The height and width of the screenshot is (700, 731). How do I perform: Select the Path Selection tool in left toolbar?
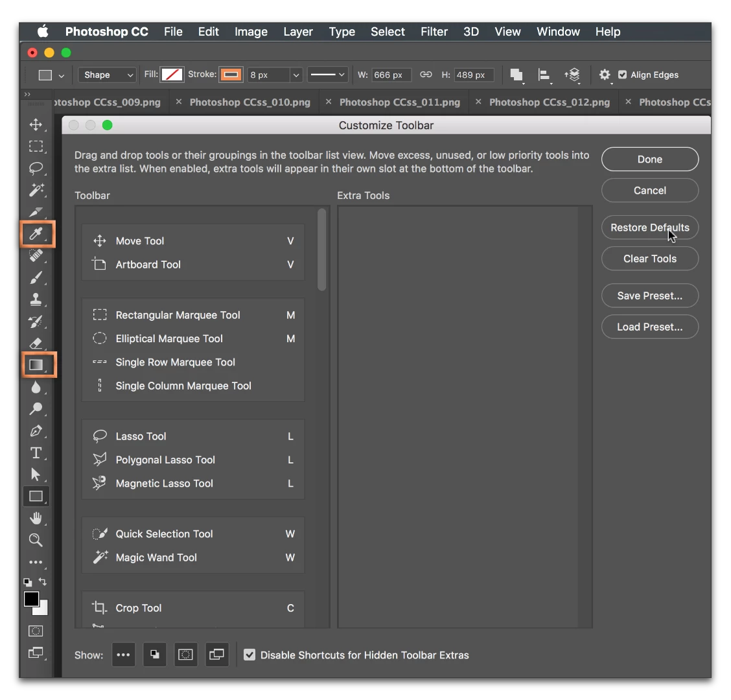click(x=36, y=474)
